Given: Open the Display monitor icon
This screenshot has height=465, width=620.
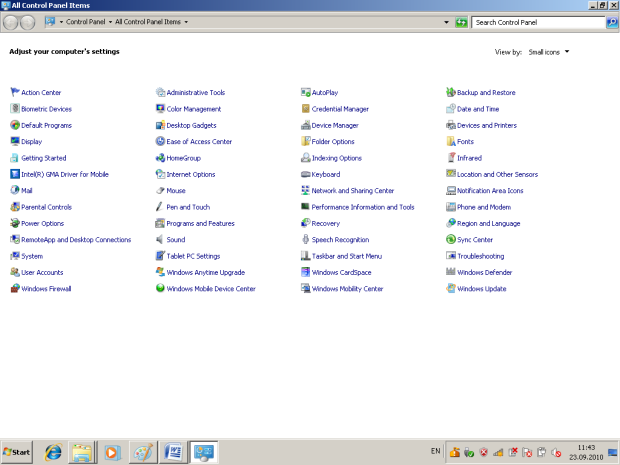Looking at the screenshot, I should 15,141.
